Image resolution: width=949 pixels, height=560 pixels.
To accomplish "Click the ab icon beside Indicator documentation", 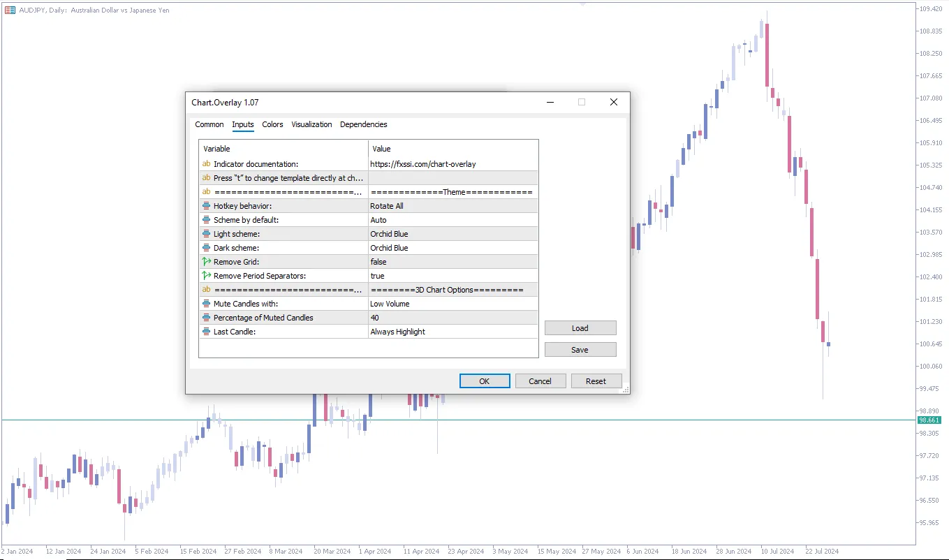I will point(206,163).
